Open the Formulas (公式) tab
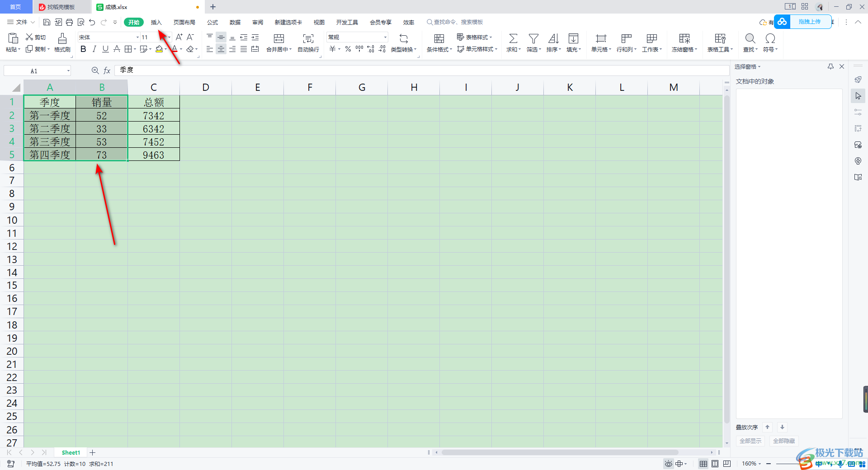The image size is (868, 470). pyautogui.click(x=212, y=22)
